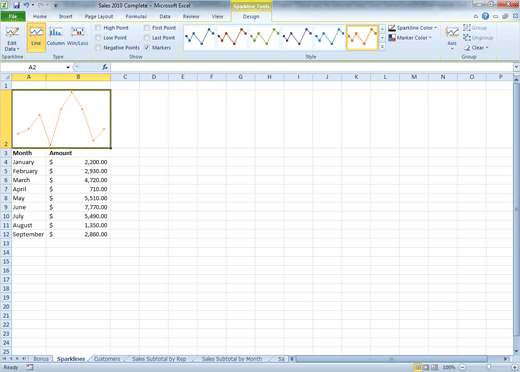Open the View ribbon tab

217,16
